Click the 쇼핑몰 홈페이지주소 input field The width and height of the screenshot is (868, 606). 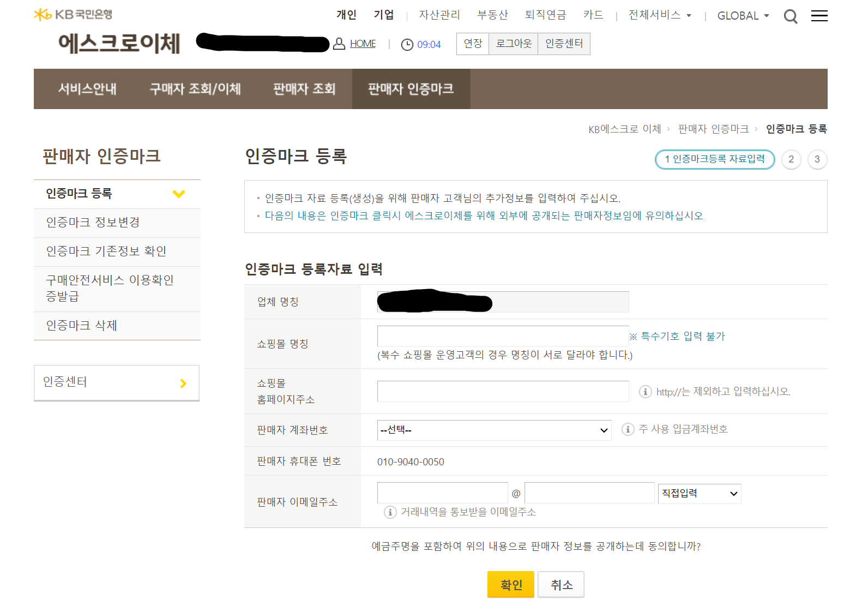click(503, 392)
